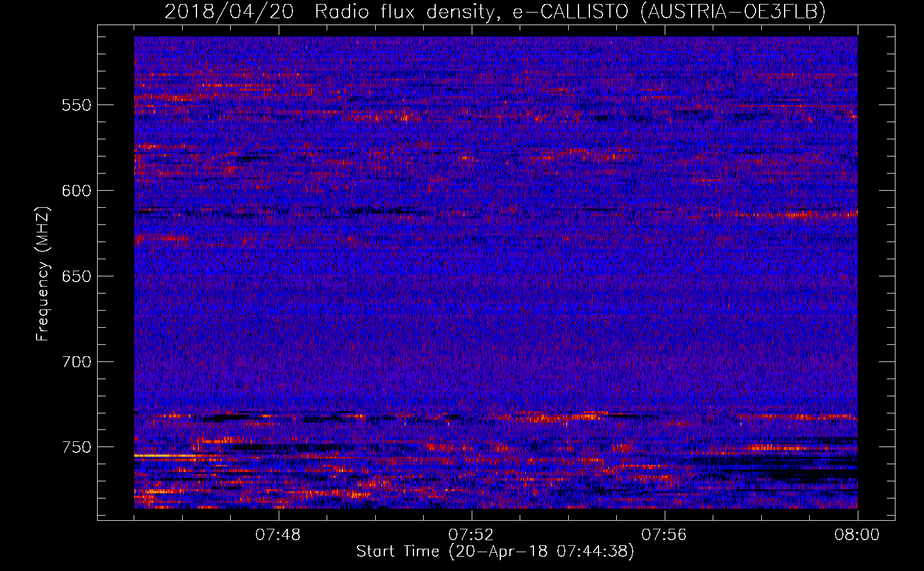Click the 750 MHz frequency axis label
The width and height of the screenshot is (924, 571).
point(77,447)
